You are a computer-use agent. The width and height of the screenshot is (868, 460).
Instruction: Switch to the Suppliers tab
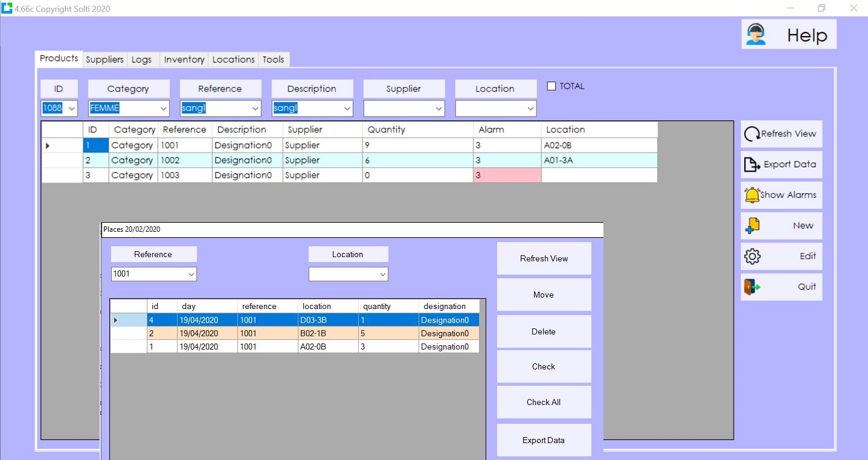pos(104,59)
